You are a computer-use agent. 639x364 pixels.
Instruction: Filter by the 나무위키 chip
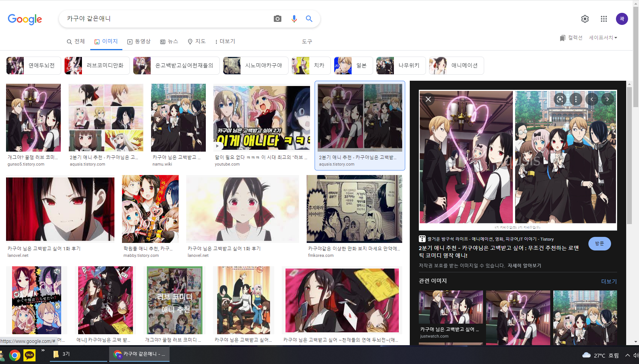401,66
